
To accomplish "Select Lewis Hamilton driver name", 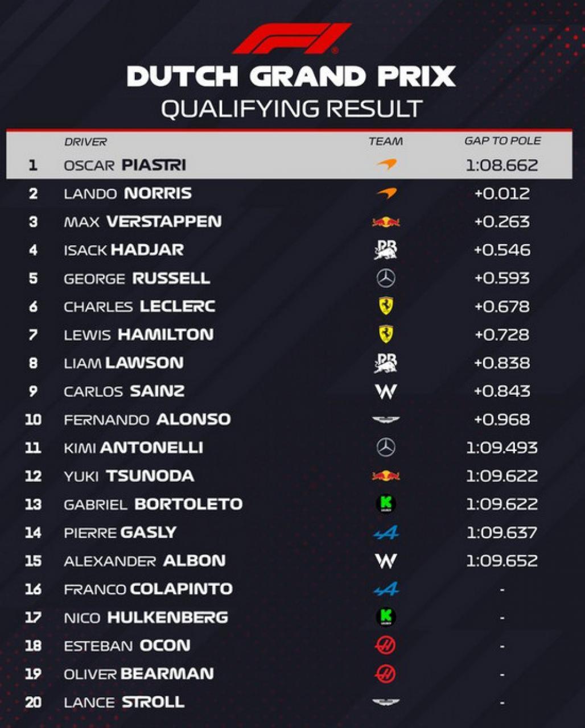I will pyautogui.click(x=138, y=334).
